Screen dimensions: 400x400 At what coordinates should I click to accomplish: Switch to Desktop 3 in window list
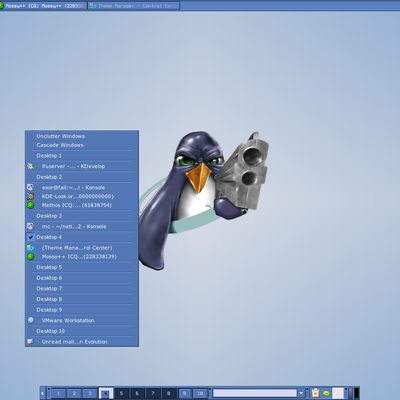pos(82,216)
